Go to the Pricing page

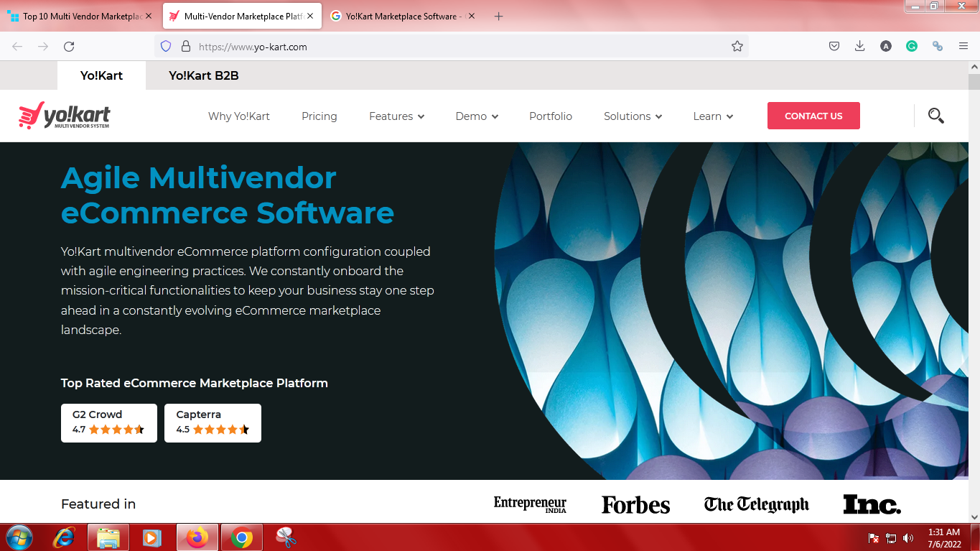coord(319,116)
